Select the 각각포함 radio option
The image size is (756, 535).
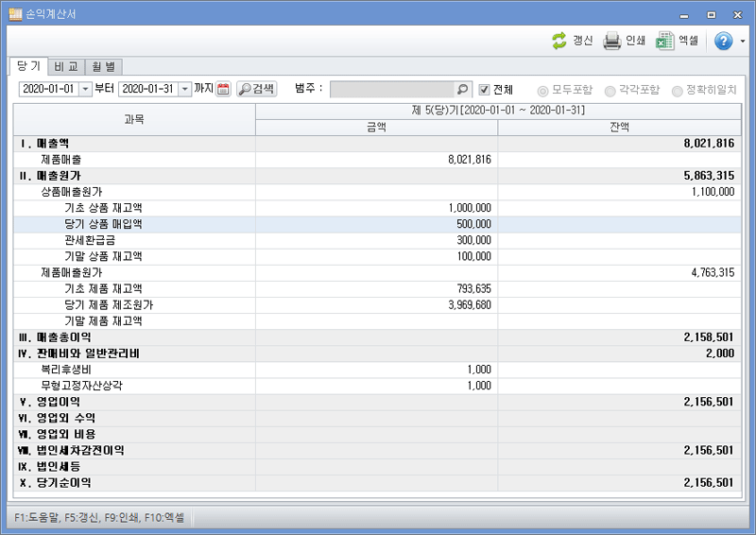610,91
